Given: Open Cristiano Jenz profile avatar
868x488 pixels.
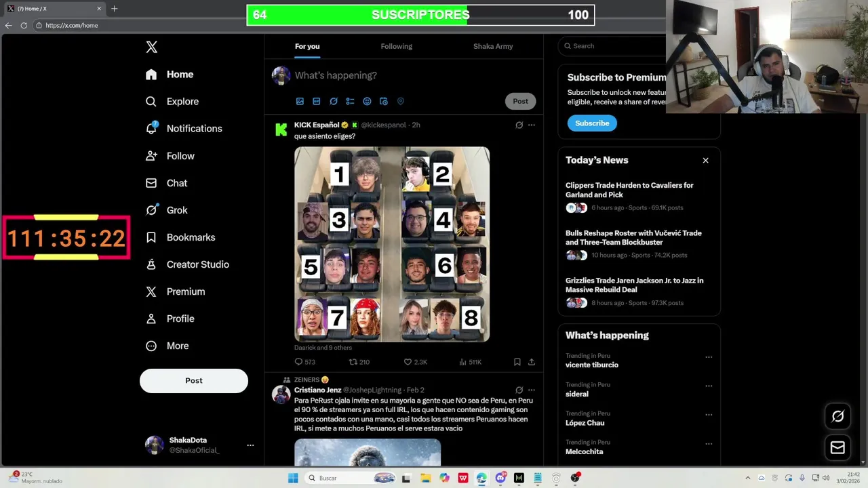Looking at the screenshot, I should click(281, 394).
